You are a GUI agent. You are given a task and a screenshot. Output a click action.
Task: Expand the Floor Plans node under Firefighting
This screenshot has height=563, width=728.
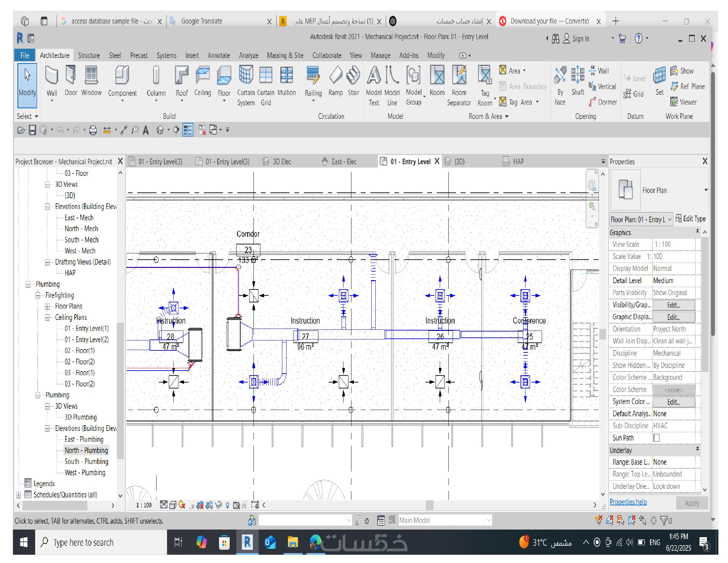click(47, 307)
